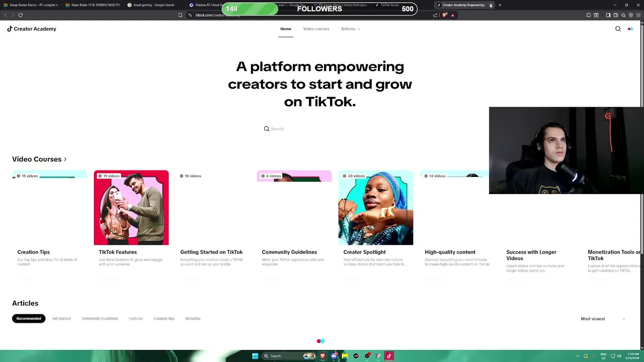Expand Video Courses via its chevron heading
The height and width of the screenshot is (362, 644).
(x=39, y=159)
